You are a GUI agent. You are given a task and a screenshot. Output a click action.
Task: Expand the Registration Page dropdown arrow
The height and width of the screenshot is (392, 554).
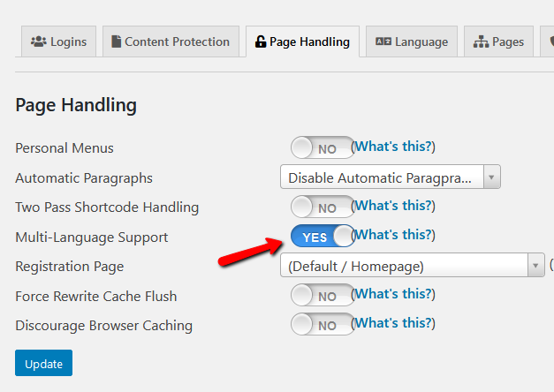click(x=536, y=265)
